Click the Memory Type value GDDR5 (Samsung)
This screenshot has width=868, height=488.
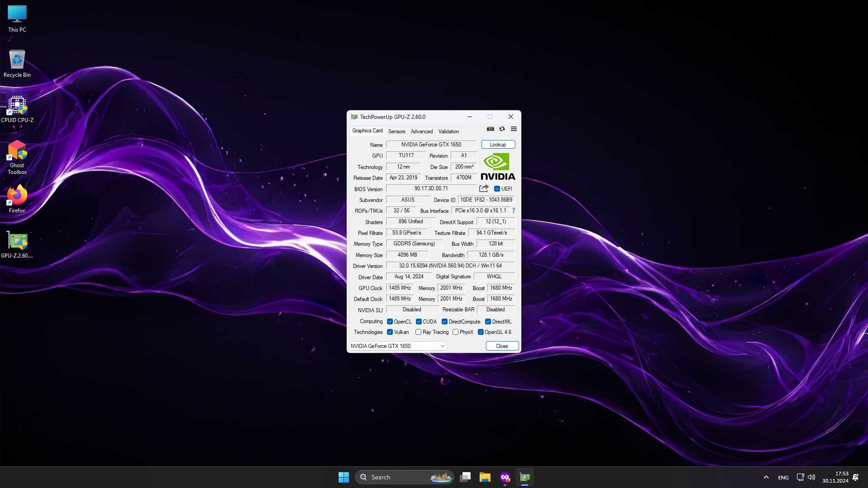pyautogui.click(x=414, y=244)
